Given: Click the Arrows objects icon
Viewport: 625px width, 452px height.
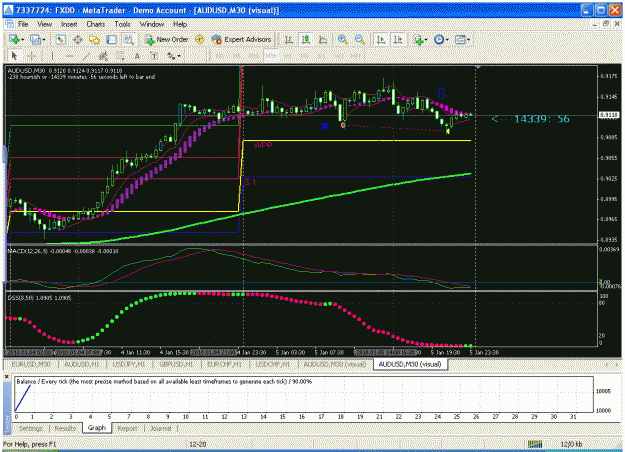Looking at the screenshot, I should point(171,56).
